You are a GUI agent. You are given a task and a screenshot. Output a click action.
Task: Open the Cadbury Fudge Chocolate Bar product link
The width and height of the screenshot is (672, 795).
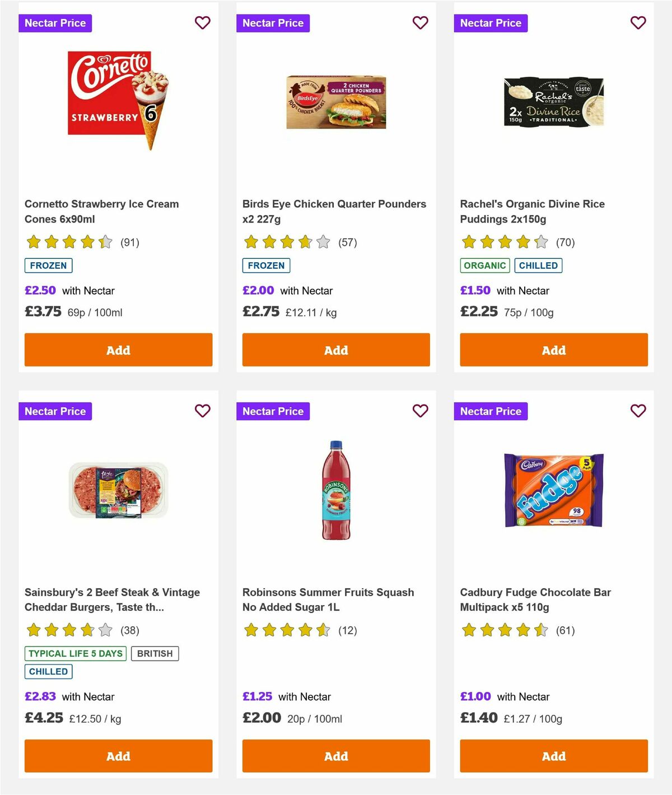535,599
